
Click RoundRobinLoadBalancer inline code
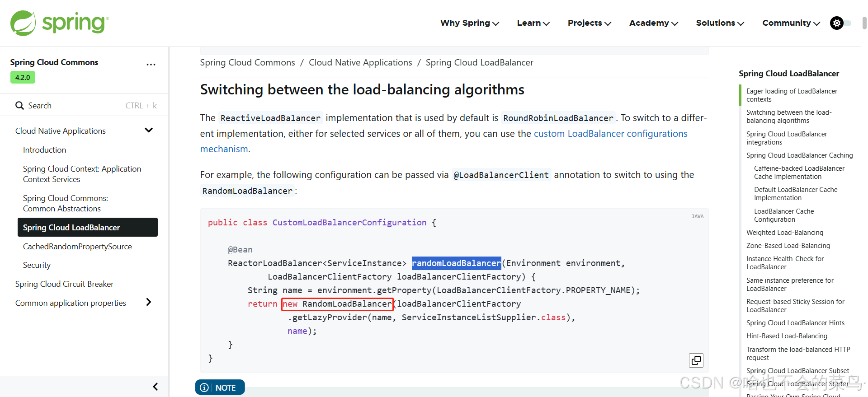(558, 118)
